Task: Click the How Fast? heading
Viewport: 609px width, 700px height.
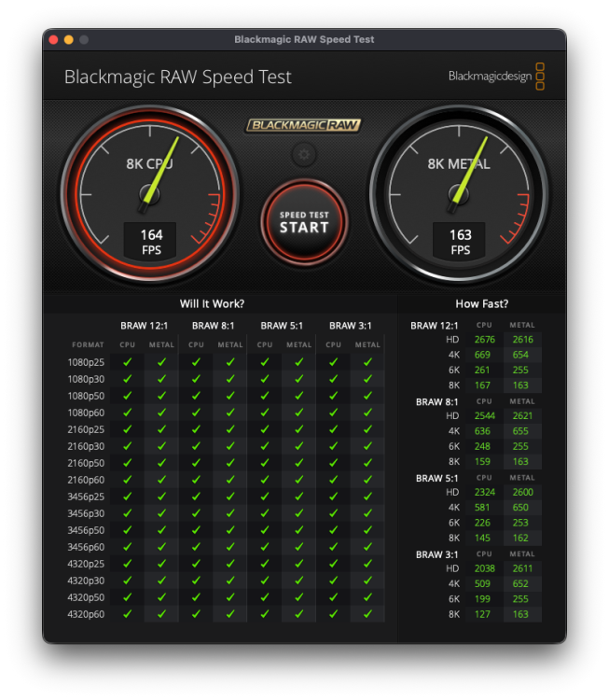Action: (482, 304)
